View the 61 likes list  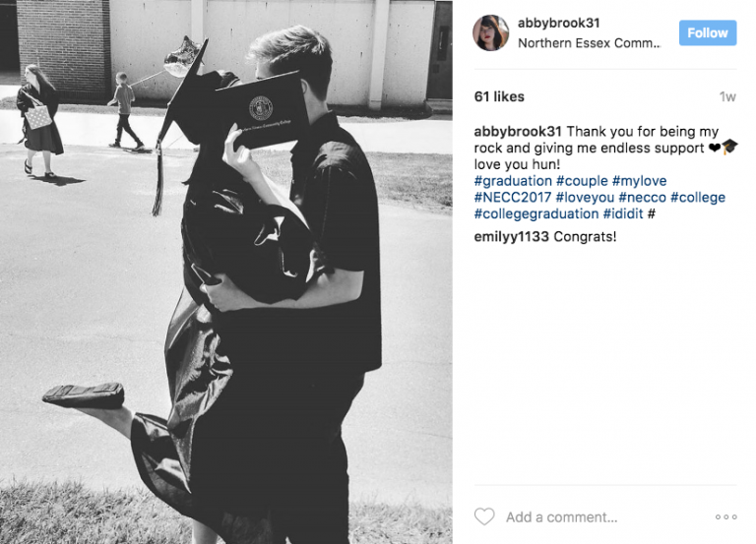pyautogui.click(x=499, y=96)
